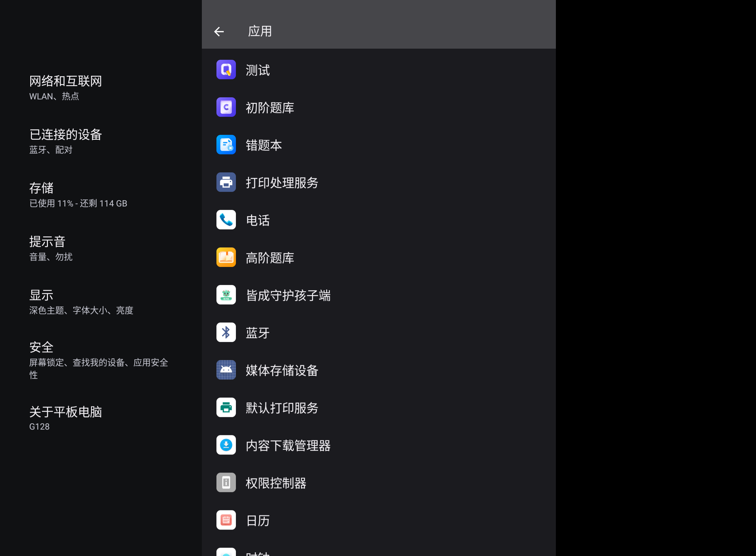Click the 深色主题、字体大小、亮度 subtitle
Image resolution: width=756 pixels, height=556 pixels.
[x=81, y=310]
